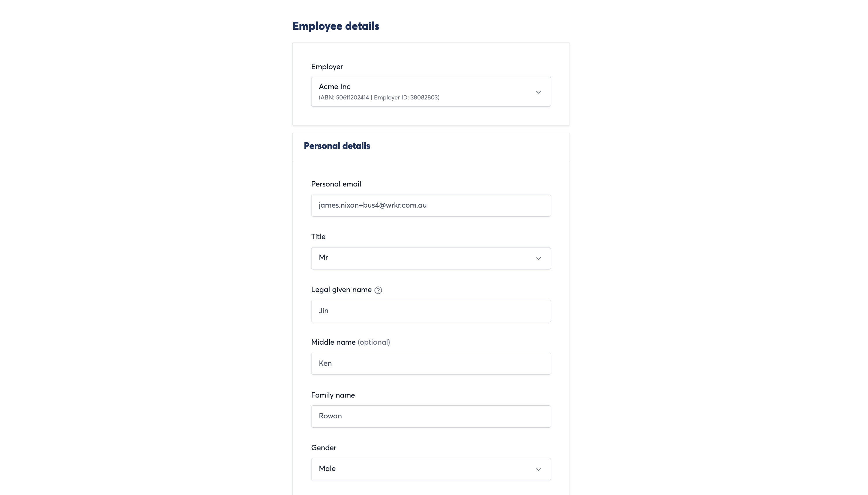Click the Gender field label
Image resolution: width=868 pixels, height=495 pixels.
point(324,448)
